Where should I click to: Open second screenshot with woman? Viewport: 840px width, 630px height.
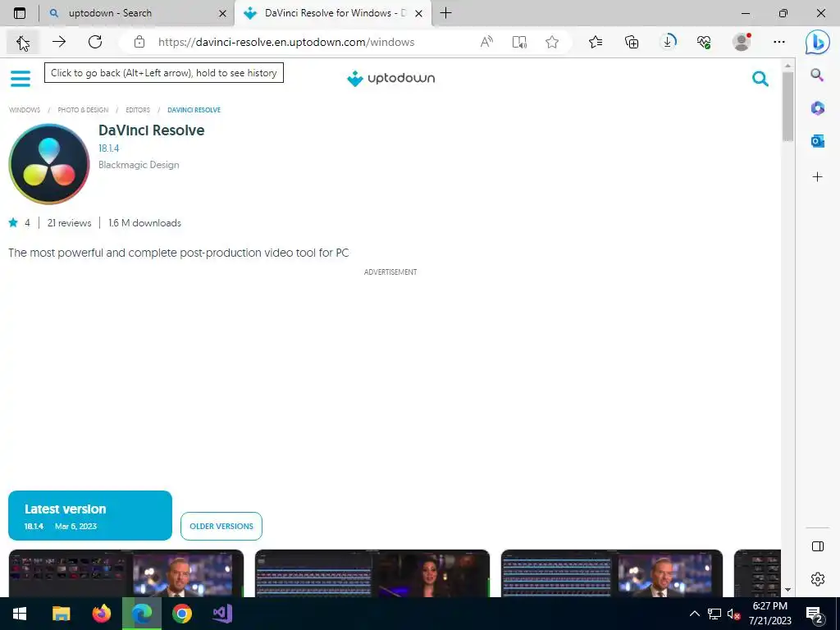click(x=372, y=573)
